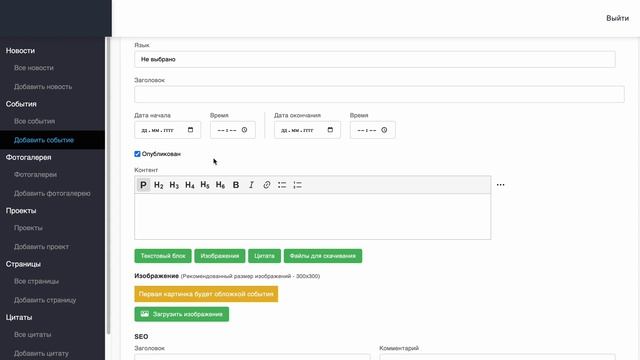The width and height of the screenshot is (640, 360).
Task: Insert a link using editor toolbar
Action: click(x=267, y=185)
